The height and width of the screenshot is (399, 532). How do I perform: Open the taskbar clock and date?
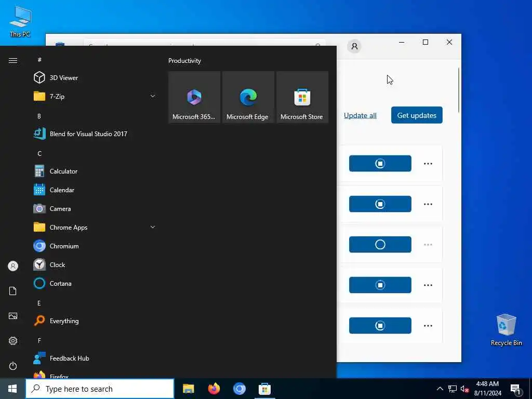487,389
